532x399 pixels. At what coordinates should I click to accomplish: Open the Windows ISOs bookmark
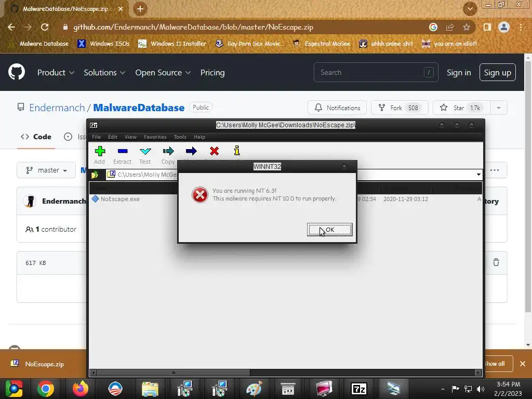pyautogui.click(x=103, y=44)
